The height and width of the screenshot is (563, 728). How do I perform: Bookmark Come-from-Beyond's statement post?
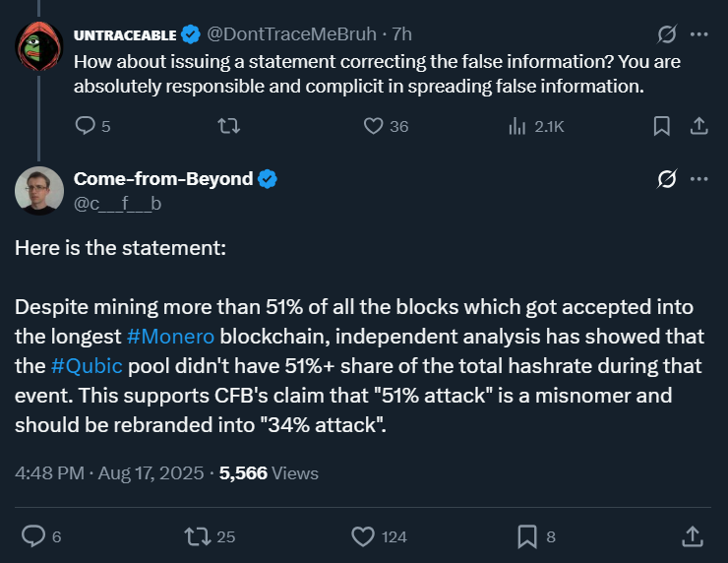pos(527,535)
